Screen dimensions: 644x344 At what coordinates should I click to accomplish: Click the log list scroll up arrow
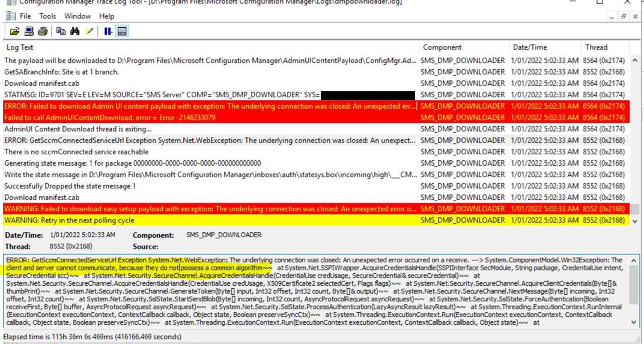click(x=634, y=60)
